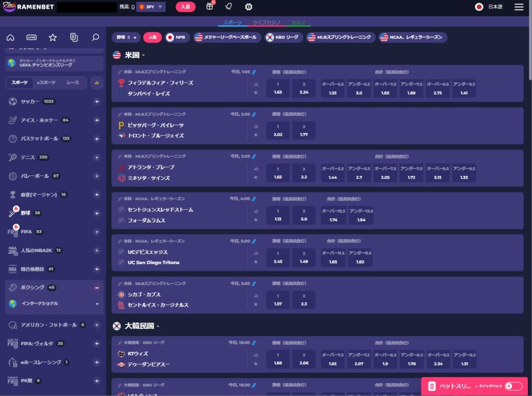
Task: Click the tag icon in the top bar
Action: (x=229, y=6)
